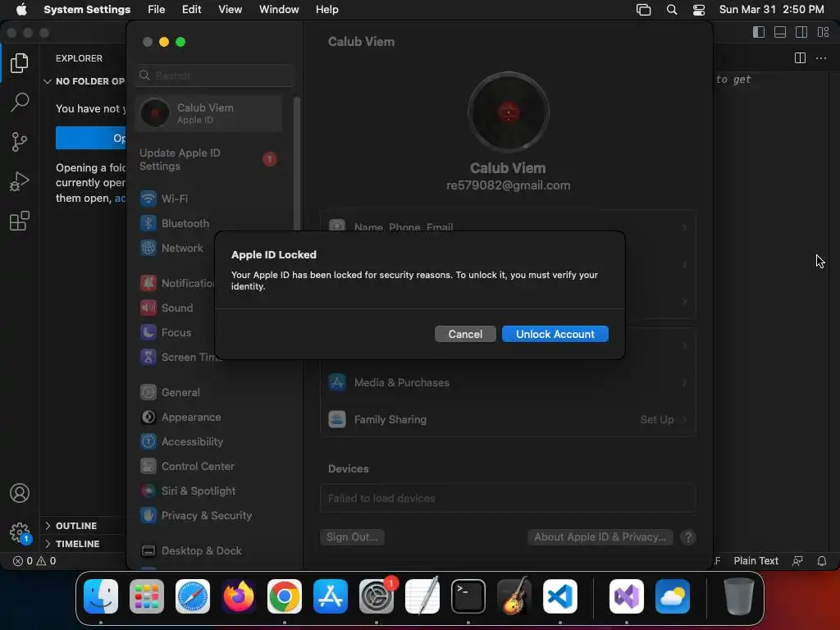The image size is (840, 630).
Task: Open App Store from the Dock
Action: click(x=331, y=596)
